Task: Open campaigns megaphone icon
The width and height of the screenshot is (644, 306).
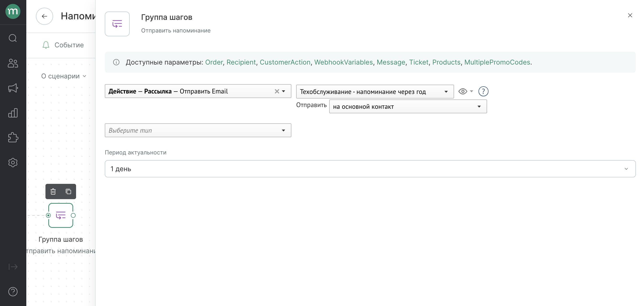Action: pos(13,88)
